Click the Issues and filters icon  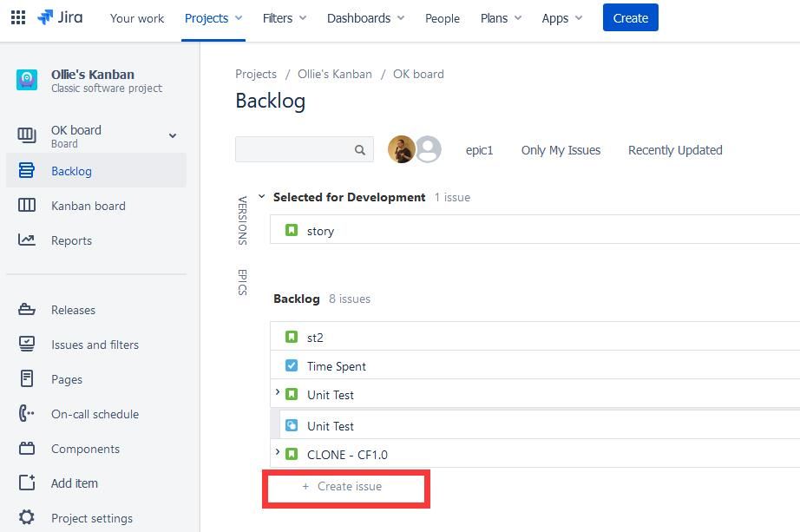click(27, 345)
